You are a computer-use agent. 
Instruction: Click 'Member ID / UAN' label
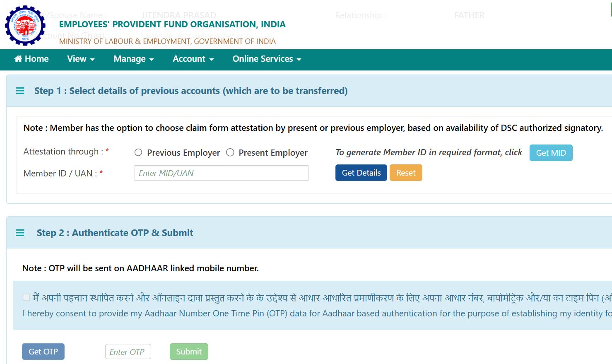[63, 174]
